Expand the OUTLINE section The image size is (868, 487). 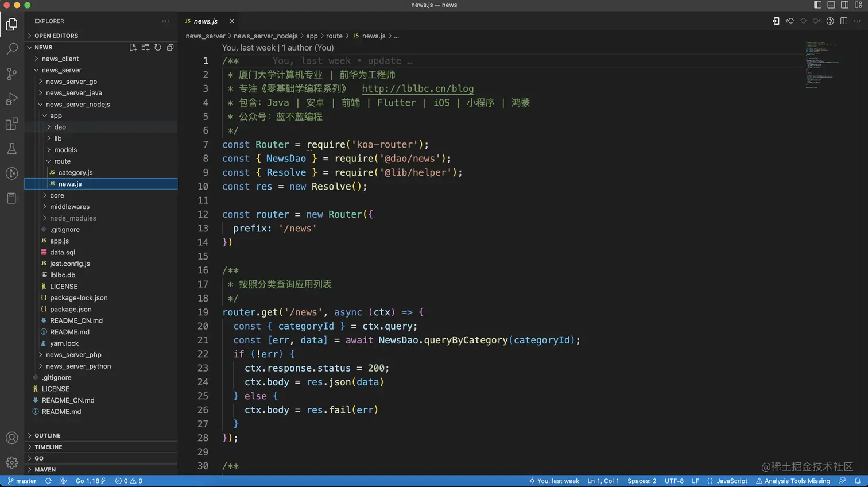pyautogui.click(x=100, y=435)
